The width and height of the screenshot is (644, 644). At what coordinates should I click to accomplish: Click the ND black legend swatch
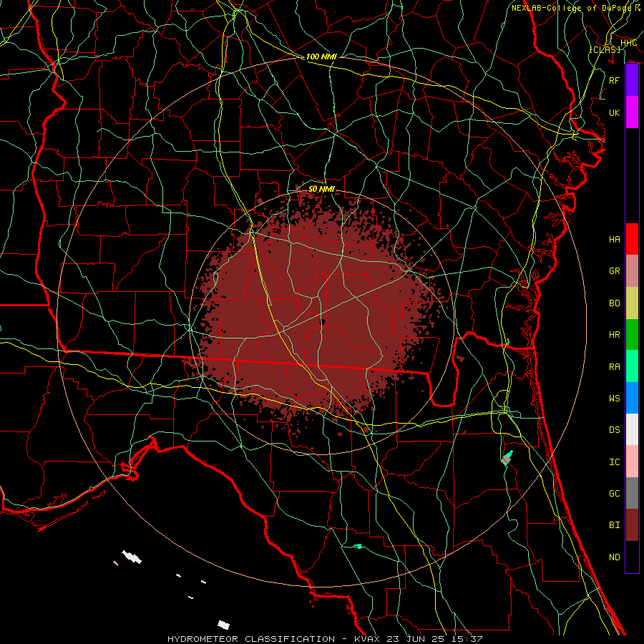click(x=632, y=557)
